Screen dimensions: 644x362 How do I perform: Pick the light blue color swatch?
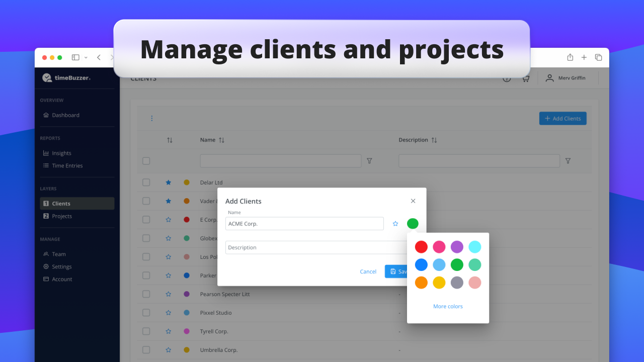point(439,265)
